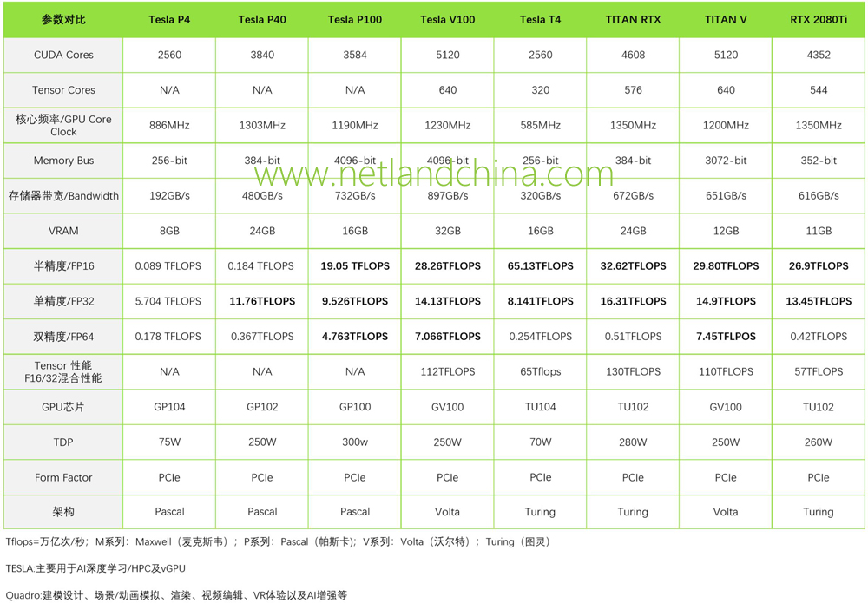This screenshot has height=603, width=868.
Task: Select the "TITAN RTX" column header
Action: pos(634,20)
